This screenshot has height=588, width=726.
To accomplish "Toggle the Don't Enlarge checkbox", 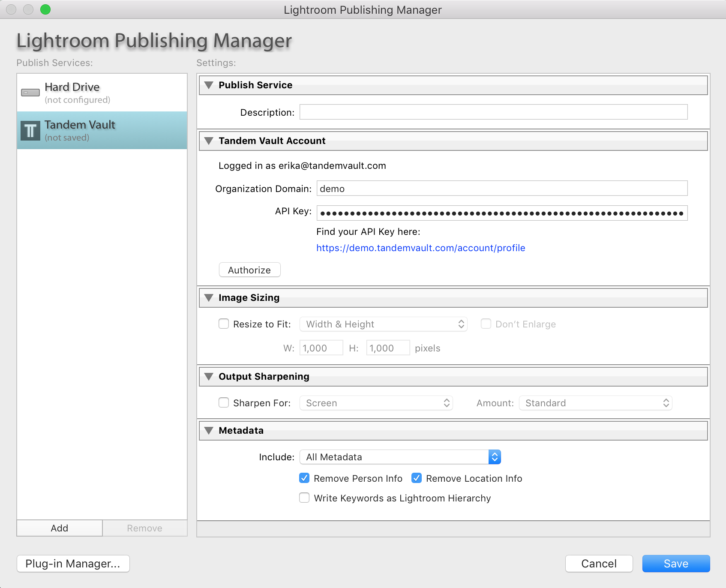I will (x=486, y=324).
